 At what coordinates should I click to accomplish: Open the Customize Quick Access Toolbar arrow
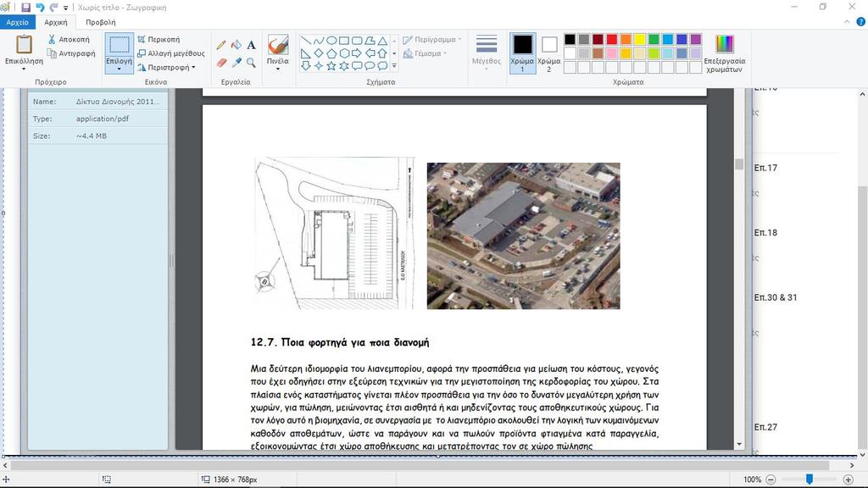(x=65, y=8)
